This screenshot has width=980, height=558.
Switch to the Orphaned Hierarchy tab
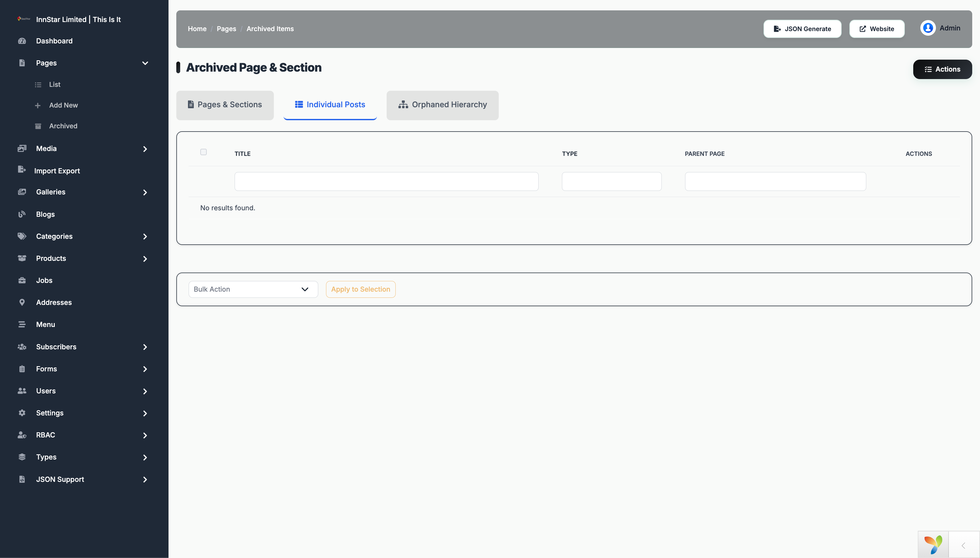pyautogui.click(x=442, y=105)
